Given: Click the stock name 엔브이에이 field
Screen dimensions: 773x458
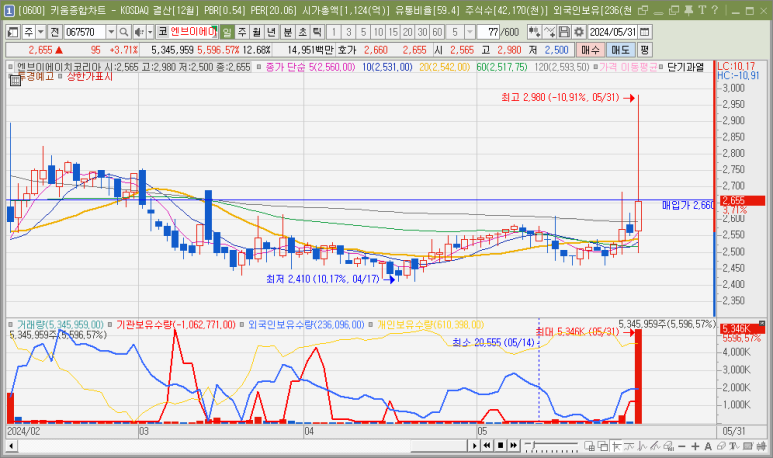Looking at the screenshot, I should tap(194, 33).
